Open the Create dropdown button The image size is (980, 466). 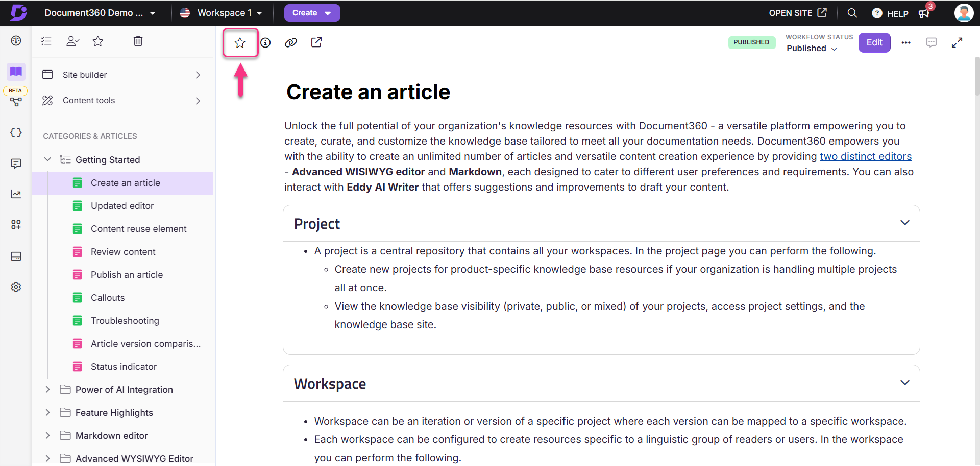point(312,13)
